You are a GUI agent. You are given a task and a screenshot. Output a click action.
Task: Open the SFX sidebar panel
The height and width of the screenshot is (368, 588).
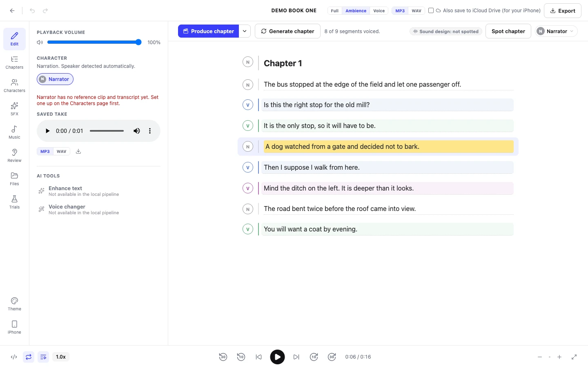pyautogui.click(x=14, y=109)
